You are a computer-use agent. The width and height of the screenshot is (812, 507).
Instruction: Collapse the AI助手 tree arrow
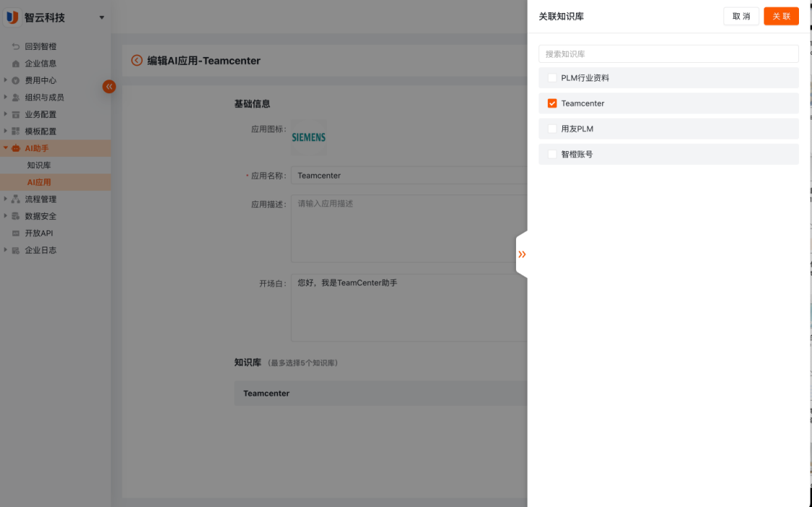pos(6,148)
